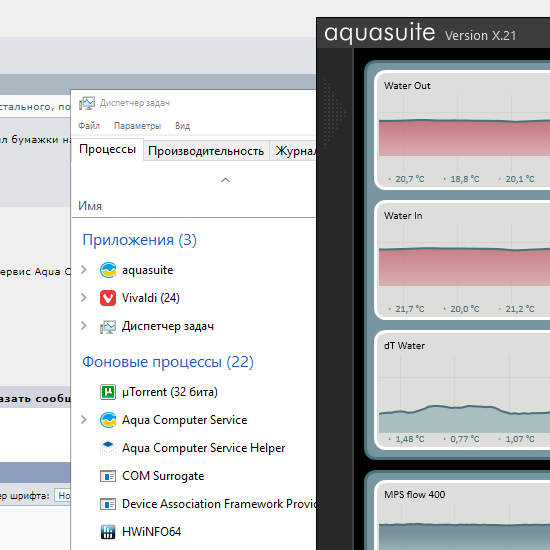
Task: Select the HWiNFO64 process row
Action: pos(194,532)
